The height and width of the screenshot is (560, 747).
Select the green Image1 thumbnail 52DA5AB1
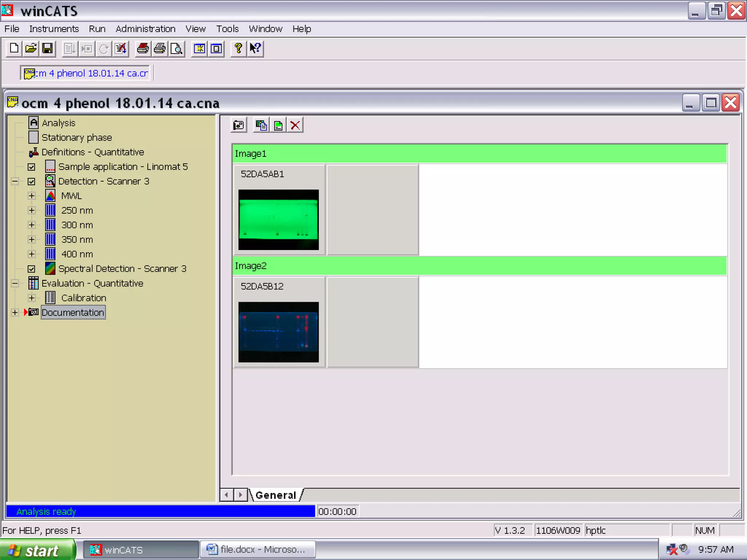[x=279, y=219]
